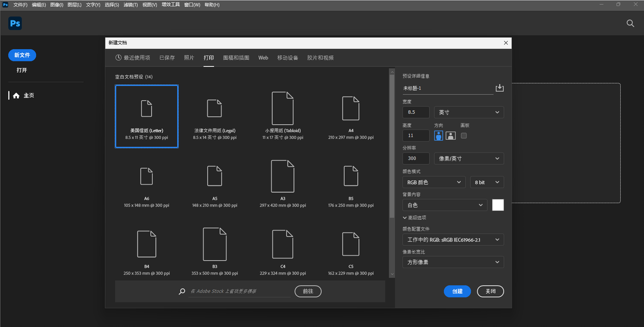644x327 pixels.
Task: Choose the A4 document preset
Action: (x=351, y=117)
